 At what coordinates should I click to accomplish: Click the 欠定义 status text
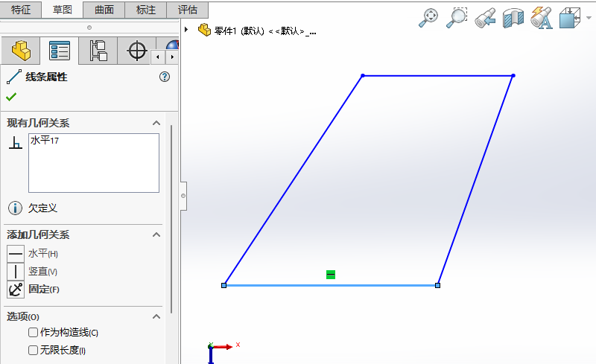tap(42, 208)
